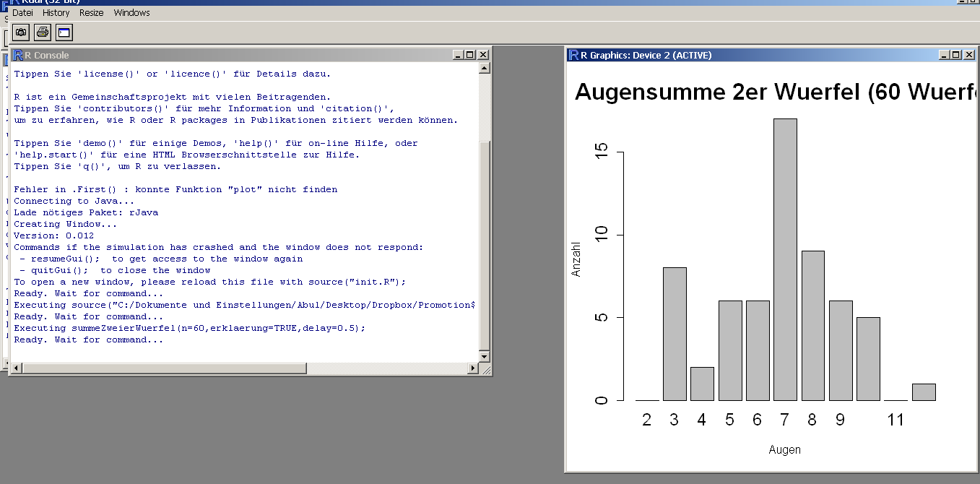Open the History menu
The image size is (980, 484).
[56, 13]
